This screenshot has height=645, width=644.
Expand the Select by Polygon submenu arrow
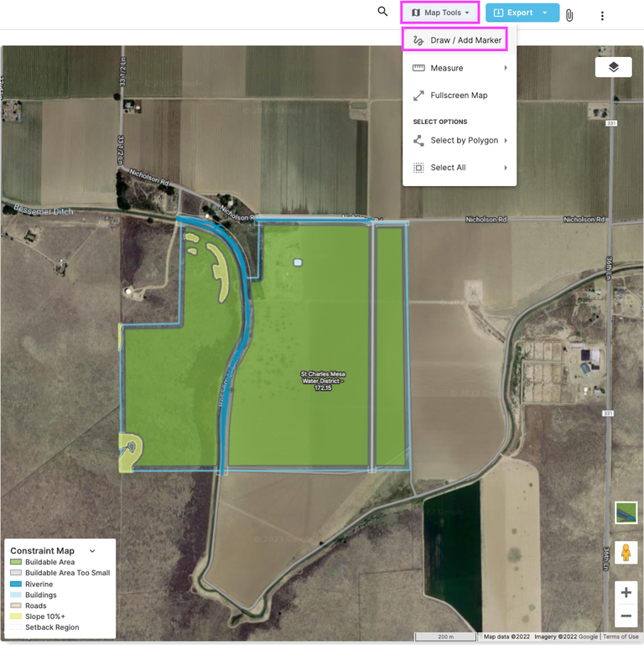(506, 140)
